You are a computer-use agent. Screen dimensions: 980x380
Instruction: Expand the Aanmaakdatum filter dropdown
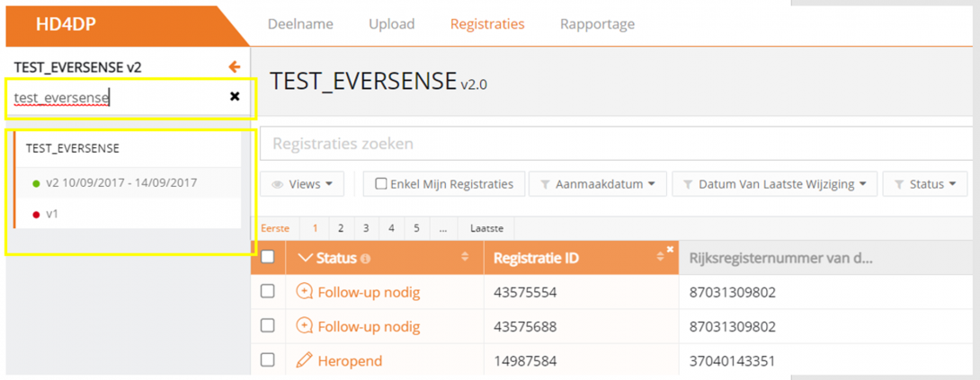tap(597, 184)
